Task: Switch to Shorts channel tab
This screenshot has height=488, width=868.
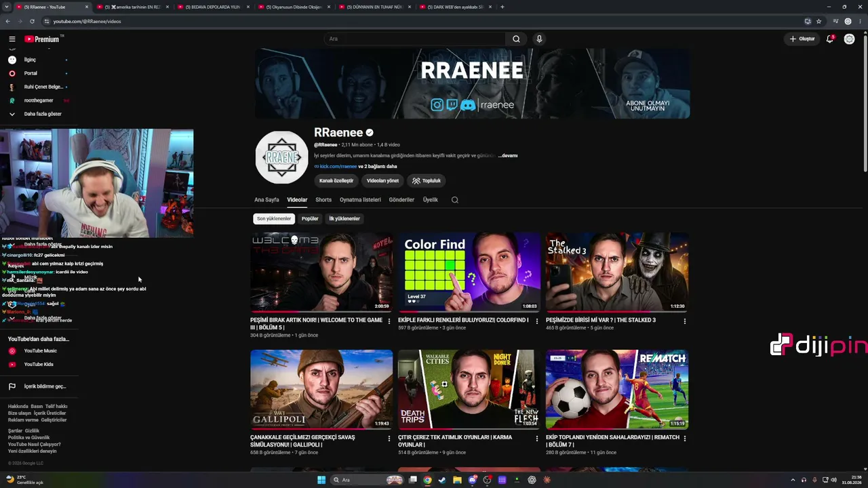Action: click(x=323, y=200)
